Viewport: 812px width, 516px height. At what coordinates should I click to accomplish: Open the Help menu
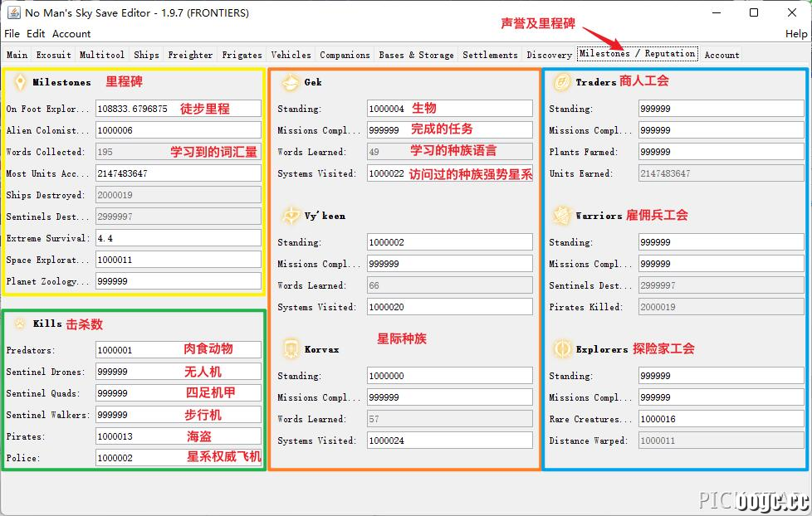click(x=796, y=34)
